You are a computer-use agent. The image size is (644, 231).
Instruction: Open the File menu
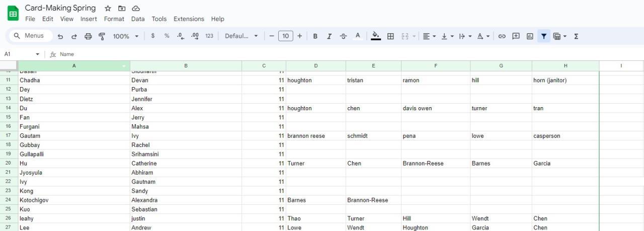point(30,19)
